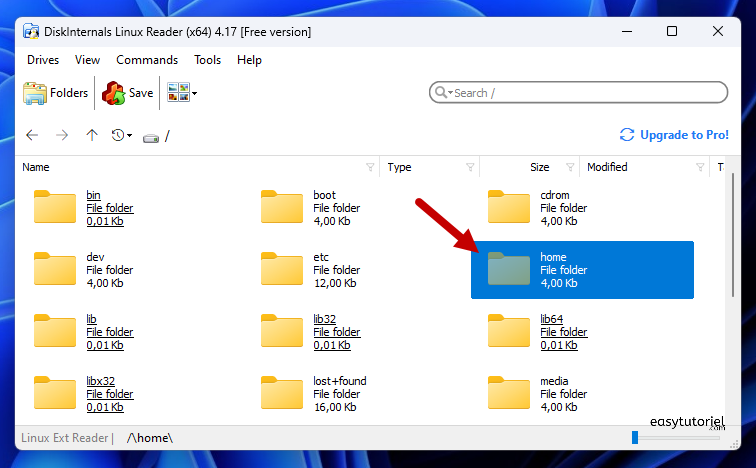Adjust the icon size zoom slider
Image resolution: width=756 pixels, height=468 pixels.
point(635,437)
